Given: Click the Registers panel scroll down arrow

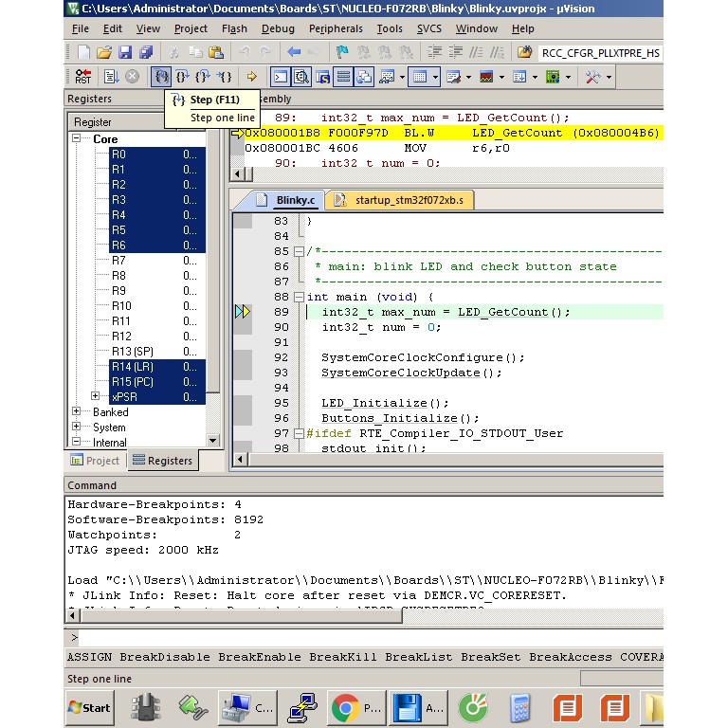Looking at the screenshot, I should tap(213, 440).
